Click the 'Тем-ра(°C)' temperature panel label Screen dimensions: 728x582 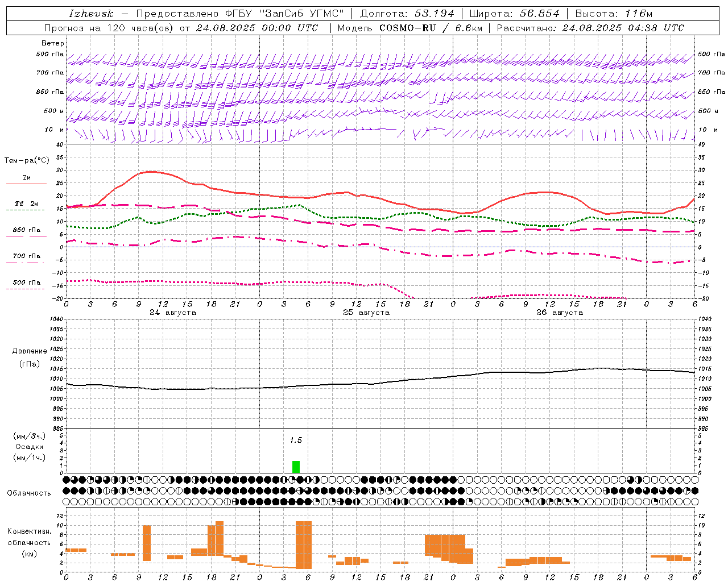pos(27,161)
